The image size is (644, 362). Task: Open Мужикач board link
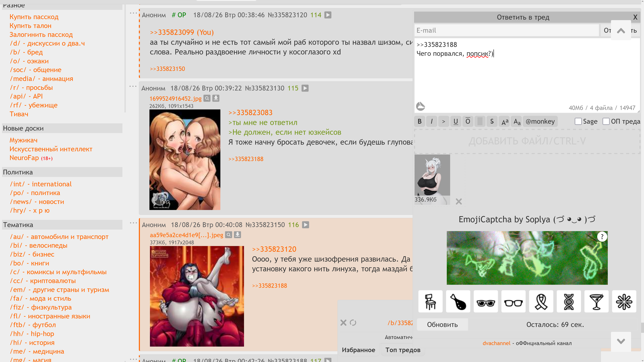pyautogui.click(x=23, y=140)
